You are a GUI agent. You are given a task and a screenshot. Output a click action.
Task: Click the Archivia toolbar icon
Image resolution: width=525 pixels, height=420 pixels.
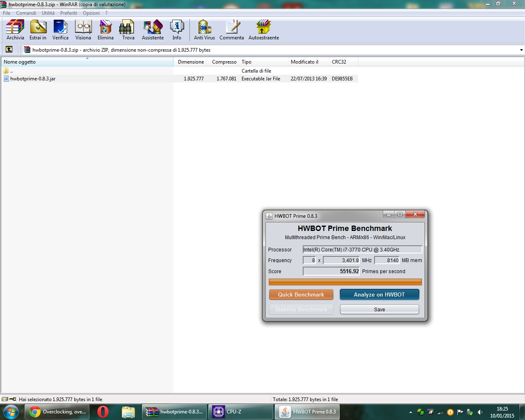point(15,30)
